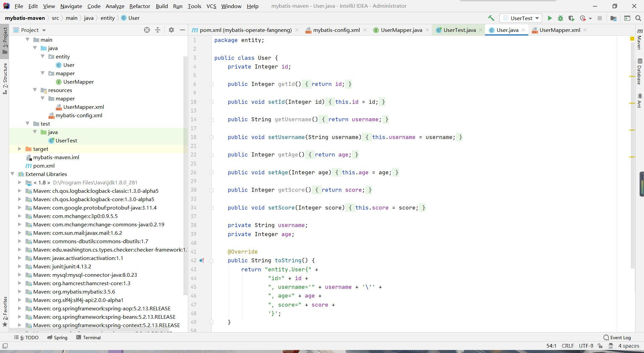This screenshot has width=644, height=353.
Task: Click the Search Everywhere magnifier icon
Action: 638,18
